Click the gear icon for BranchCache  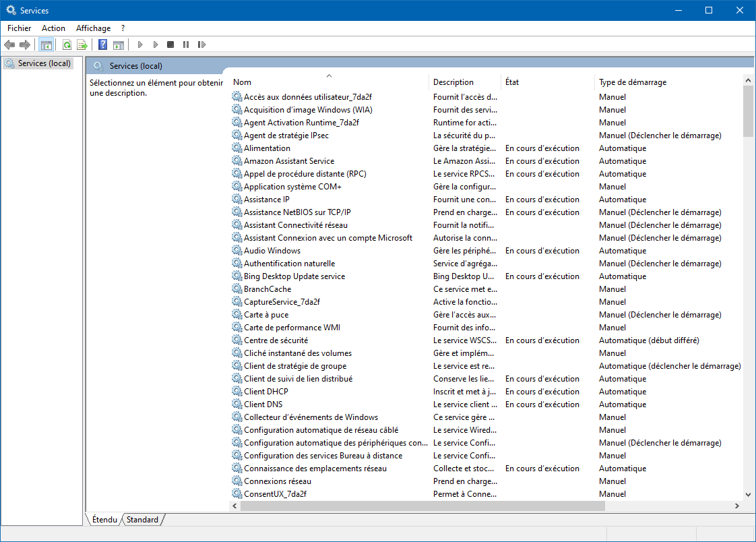pyautogui.click(x=237, y=289)
